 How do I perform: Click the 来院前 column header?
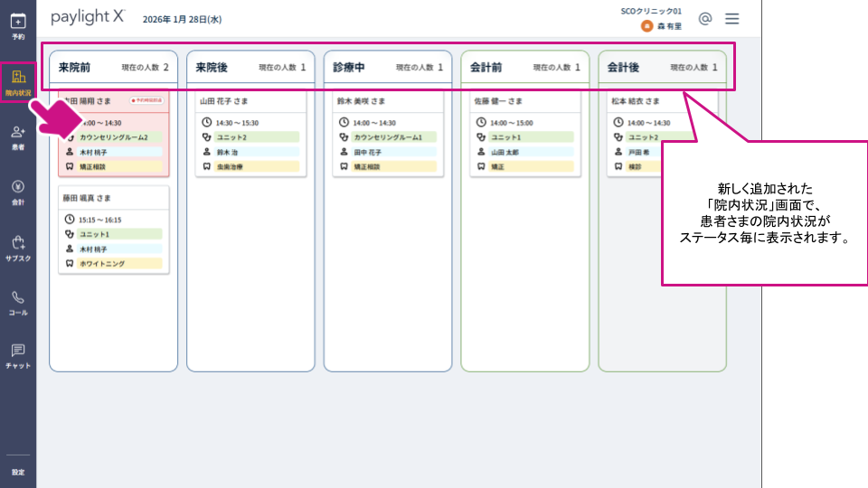[x=114, y=68]
